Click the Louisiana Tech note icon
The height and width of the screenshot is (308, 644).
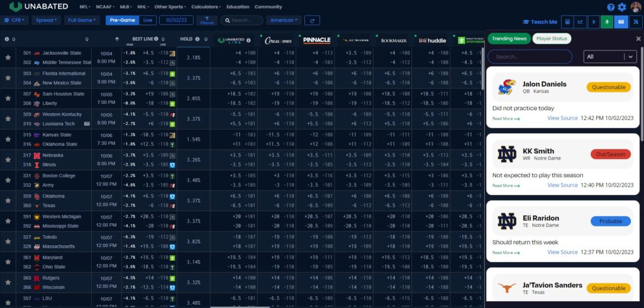(87, 124)
